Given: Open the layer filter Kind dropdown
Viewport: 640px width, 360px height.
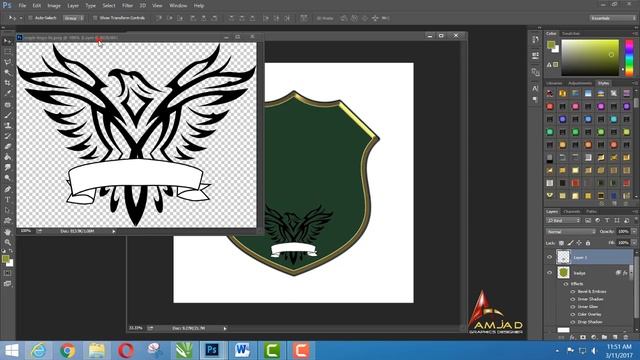Looking at the screenshot, I should (563, 220).
